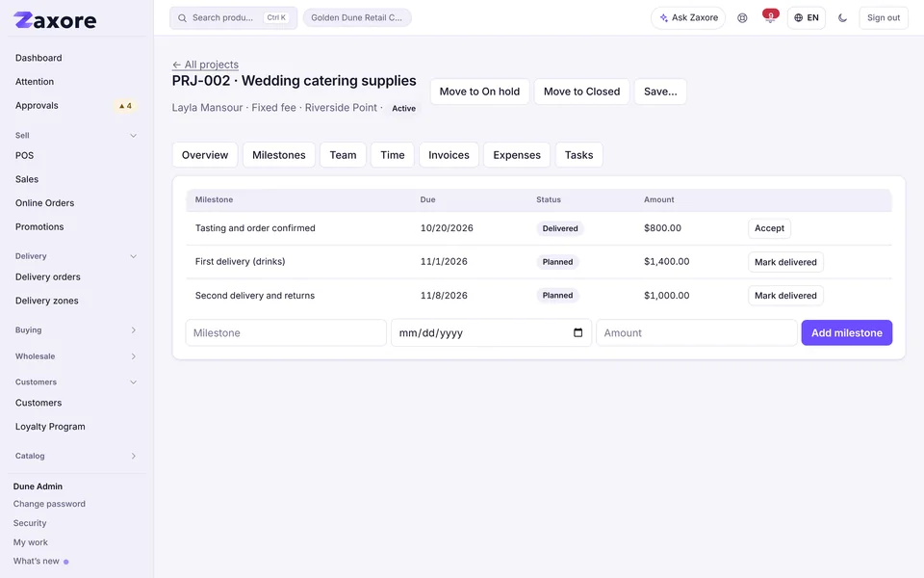Click the 11/8/2026 due date
This screenshot has width=924, height=578.
[444, 296]
